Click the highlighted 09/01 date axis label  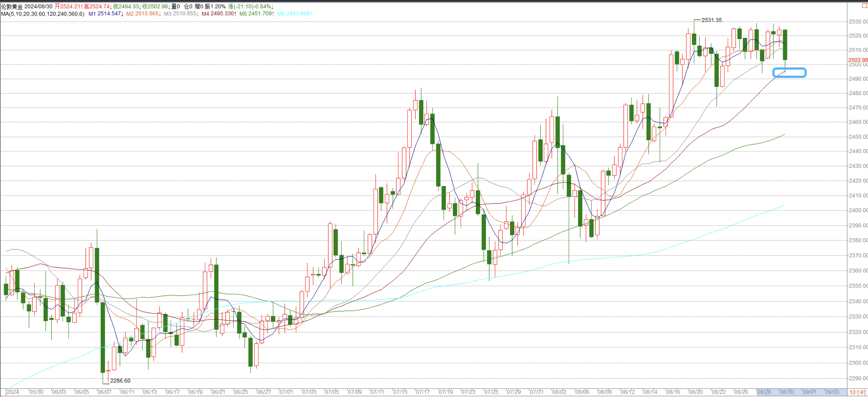809,392
